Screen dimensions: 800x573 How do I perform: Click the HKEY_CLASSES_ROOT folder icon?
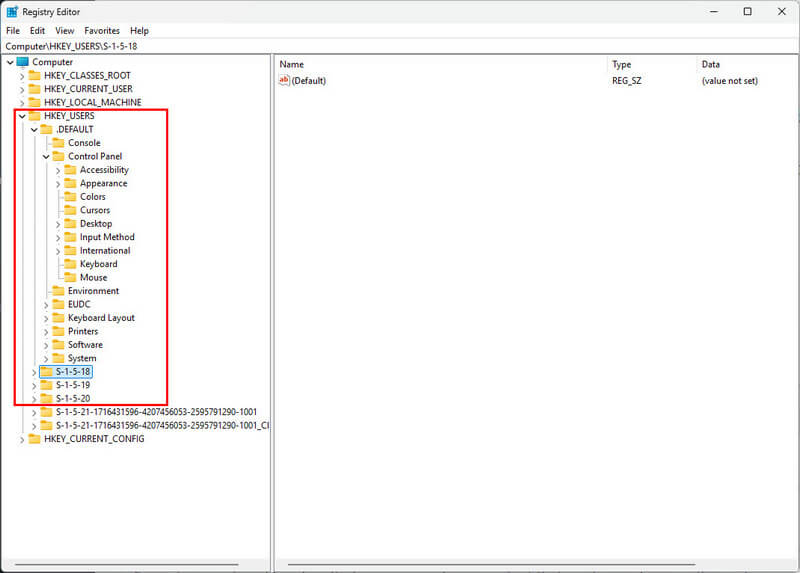34,76
